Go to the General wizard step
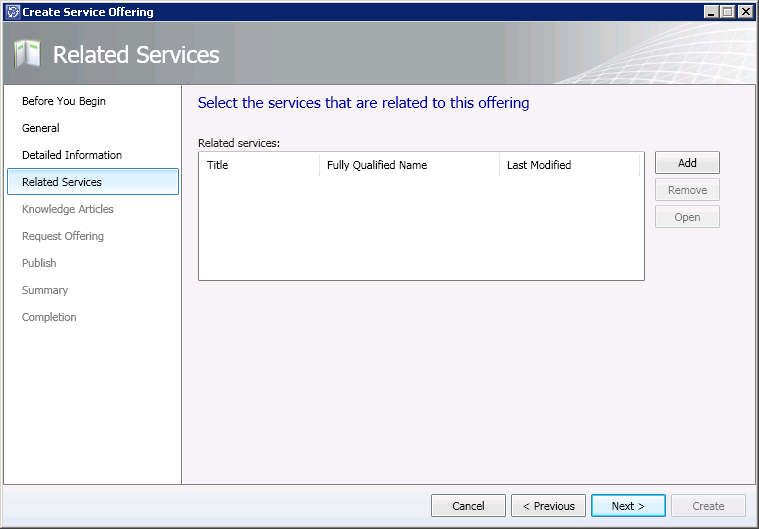Image resolution: width=759 pixels, height=529 pixels. tap(41, 128)
